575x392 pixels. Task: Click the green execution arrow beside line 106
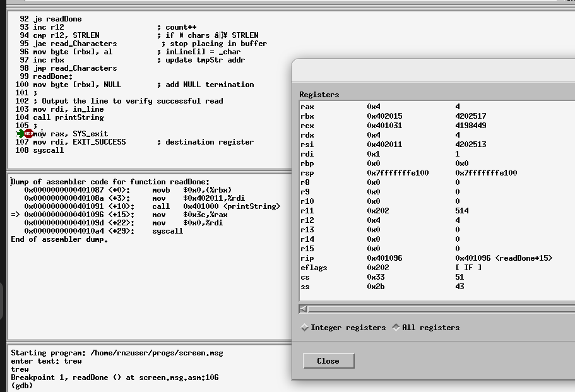coord(21,134)
